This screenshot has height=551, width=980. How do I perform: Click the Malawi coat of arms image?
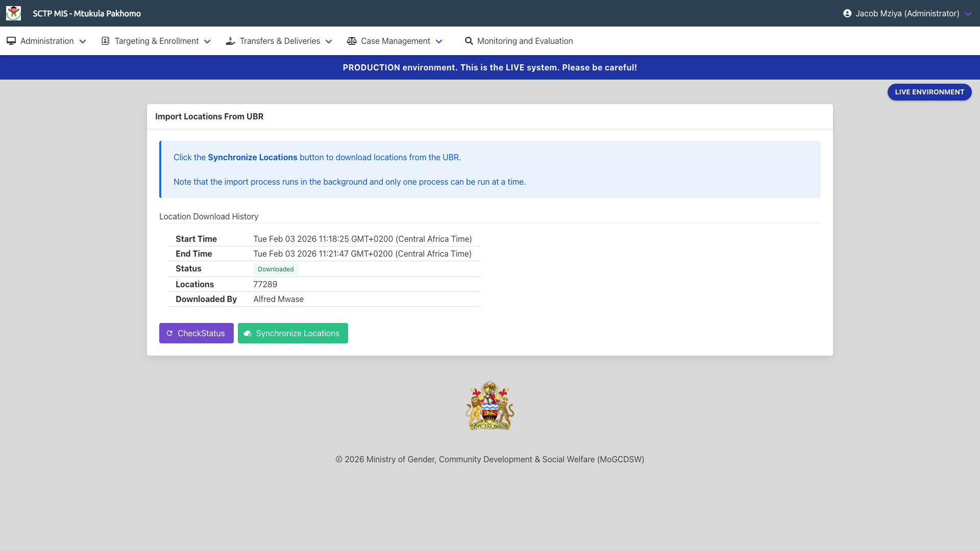[489, 405]
